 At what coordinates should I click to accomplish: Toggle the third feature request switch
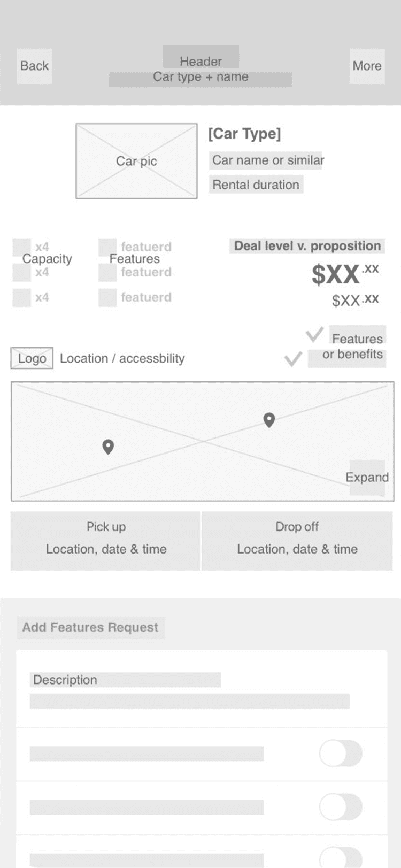341,857
